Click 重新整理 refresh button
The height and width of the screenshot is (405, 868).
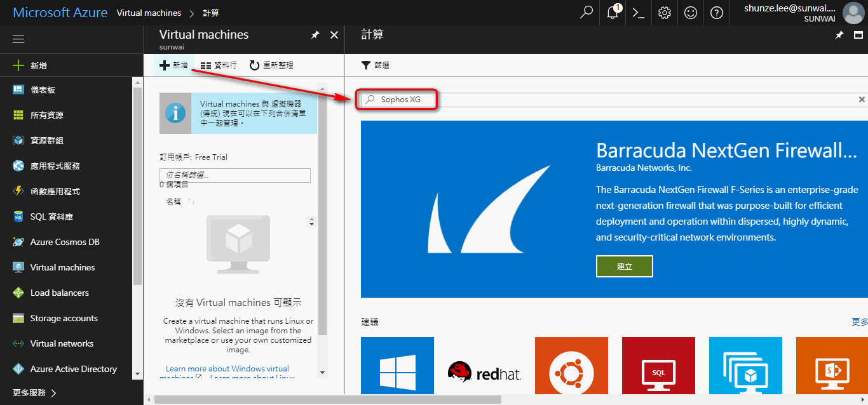[271, 65]
